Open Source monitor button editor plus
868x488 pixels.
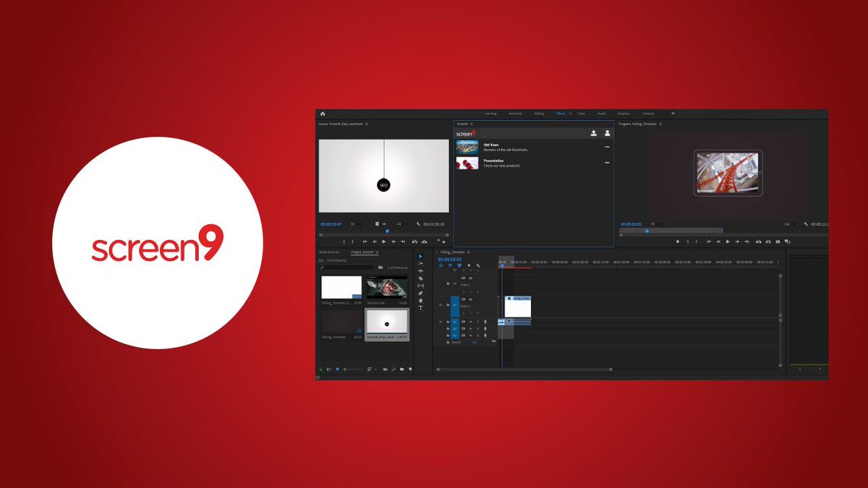click(x=443, y=241)
